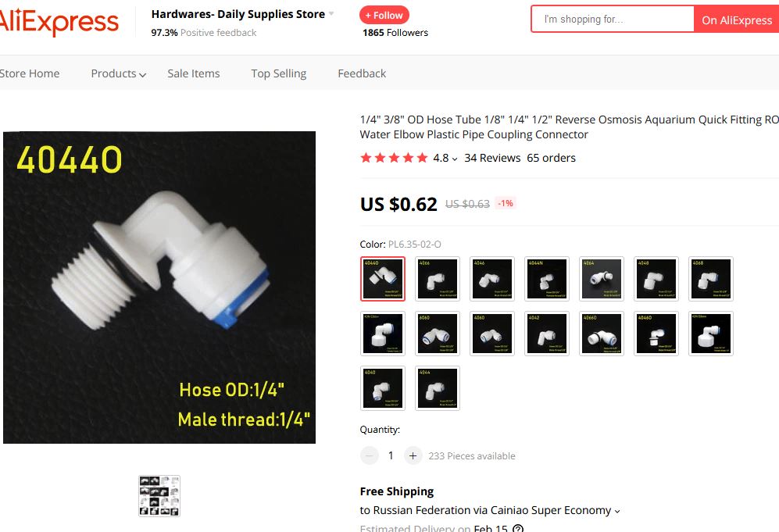Follow the store with the Follow button

[x=384, y=16]
